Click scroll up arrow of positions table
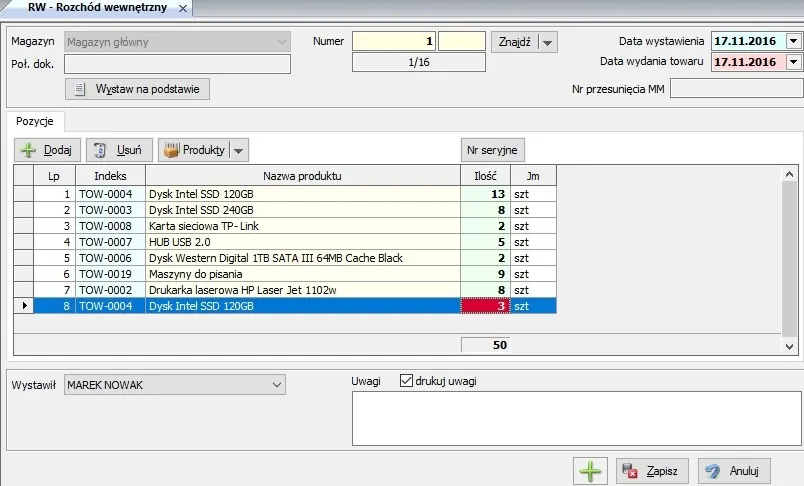804x486 pixels. tap(790, 175)
